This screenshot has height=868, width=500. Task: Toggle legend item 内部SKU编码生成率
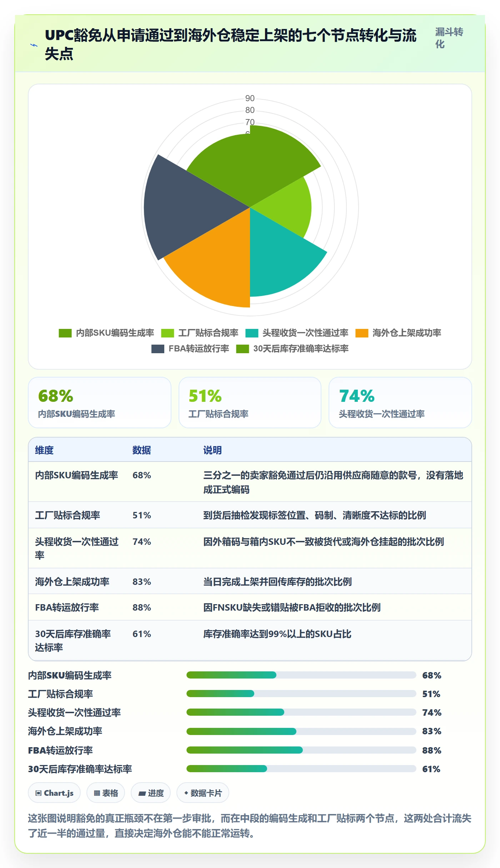(106, 333)
